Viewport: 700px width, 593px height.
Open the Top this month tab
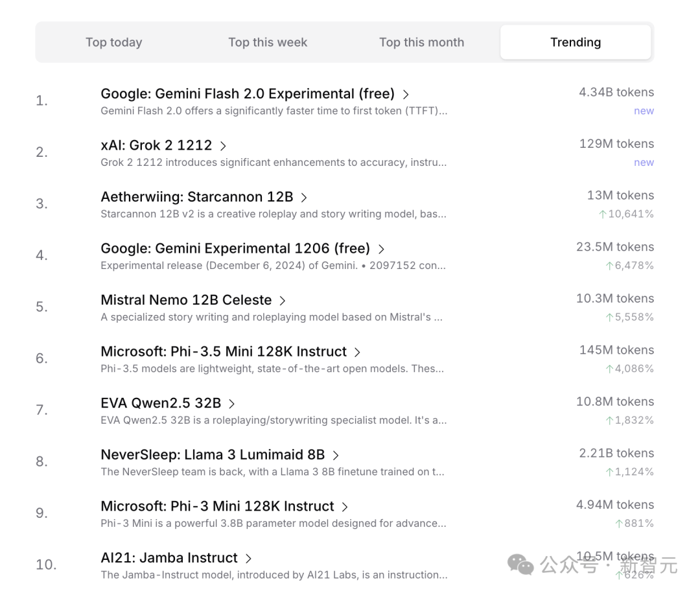tap(421, 43)
